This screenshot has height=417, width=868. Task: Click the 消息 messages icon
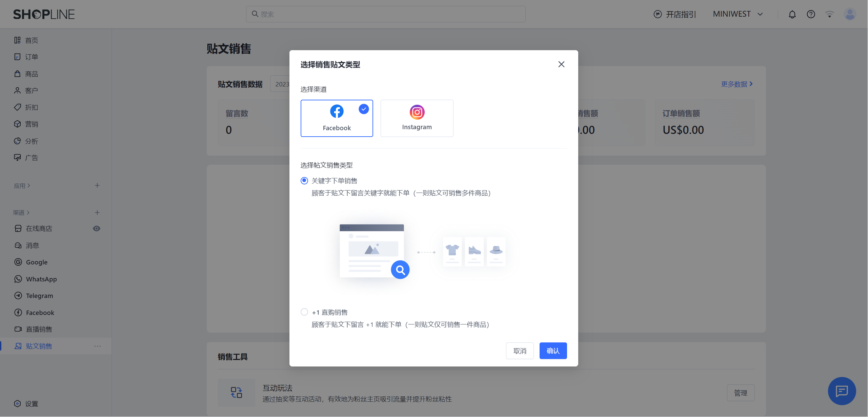tap(18, 245)
